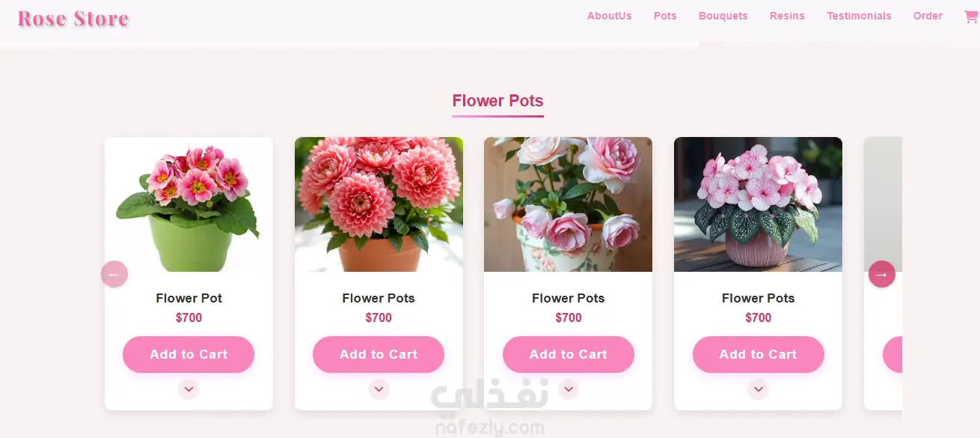
Task: Expand chevron under the rose pot card
Action: [x=569, y=389]
